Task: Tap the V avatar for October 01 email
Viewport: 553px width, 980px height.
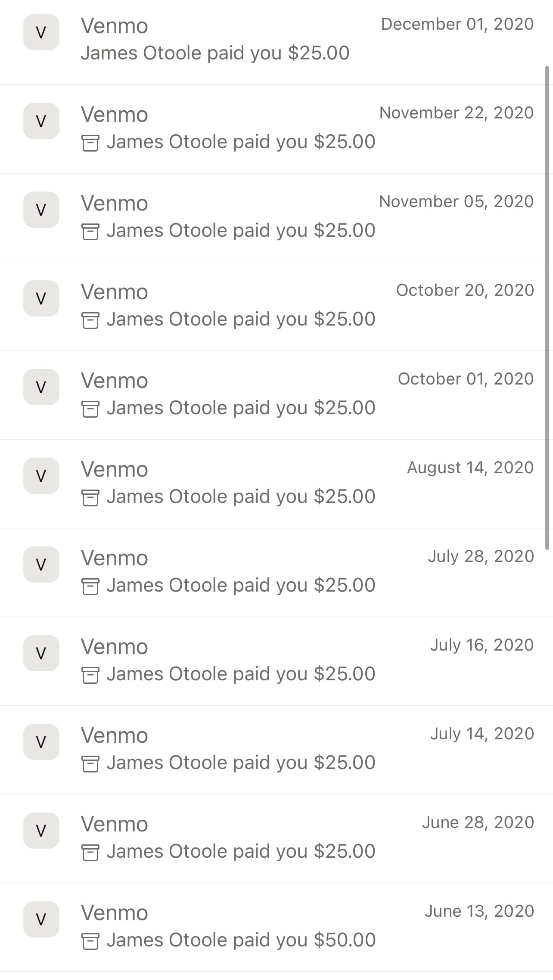Action: coord(41,387)
